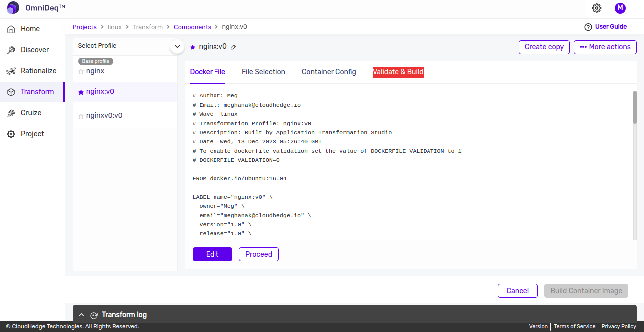Click the Create copy button
Viewport: 644px width, 332px height.
544,47
